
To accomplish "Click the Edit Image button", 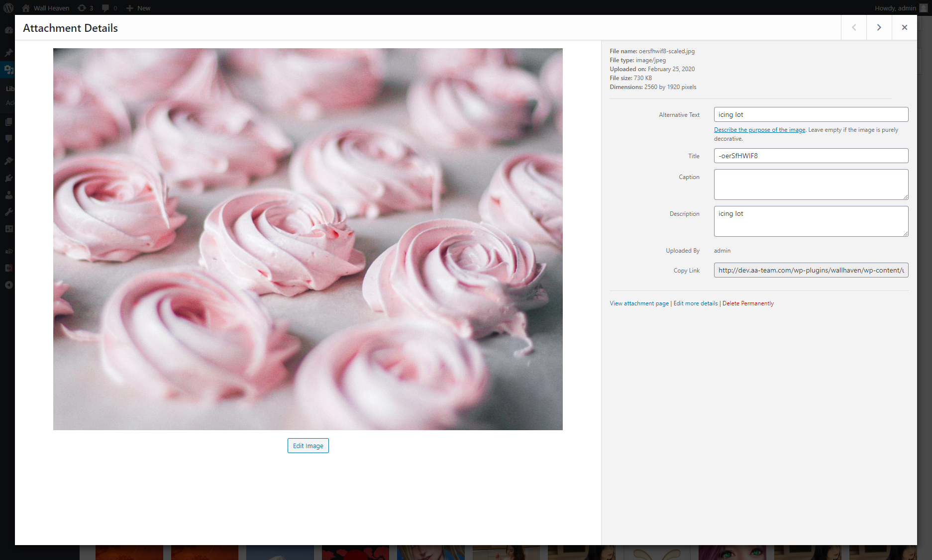I will click(x=308, y=446).
